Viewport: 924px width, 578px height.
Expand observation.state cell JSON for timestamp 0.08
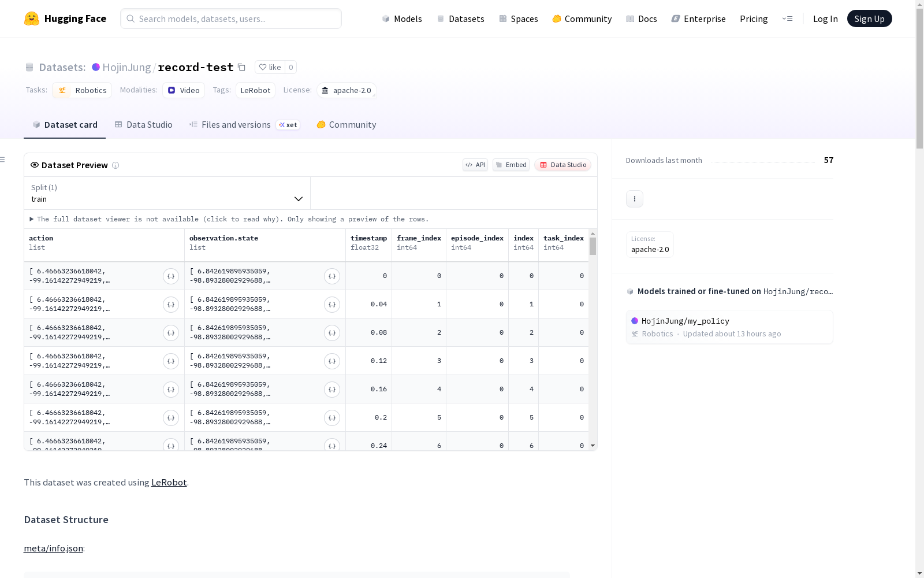click(332, 333)
